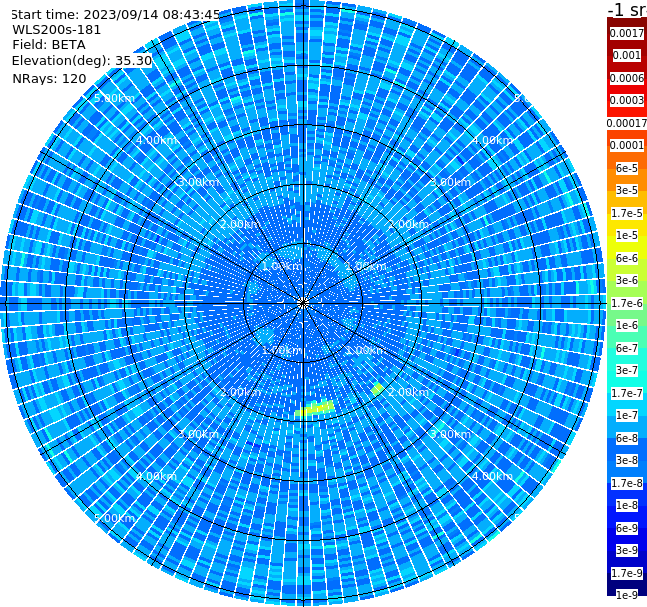The image size is (647, 607).
Task: Select the 3e-8 color bar label
Action: coord(627,460)
